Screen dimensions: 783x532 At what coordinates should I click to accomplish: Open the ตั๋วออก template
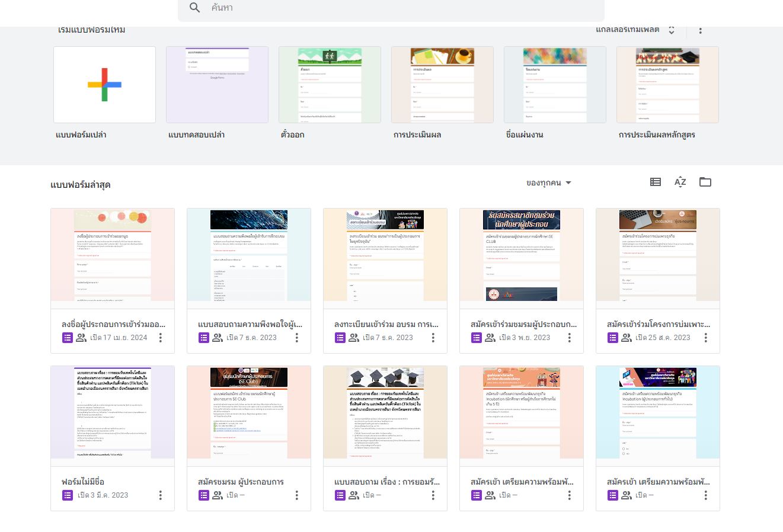(330, 85)
